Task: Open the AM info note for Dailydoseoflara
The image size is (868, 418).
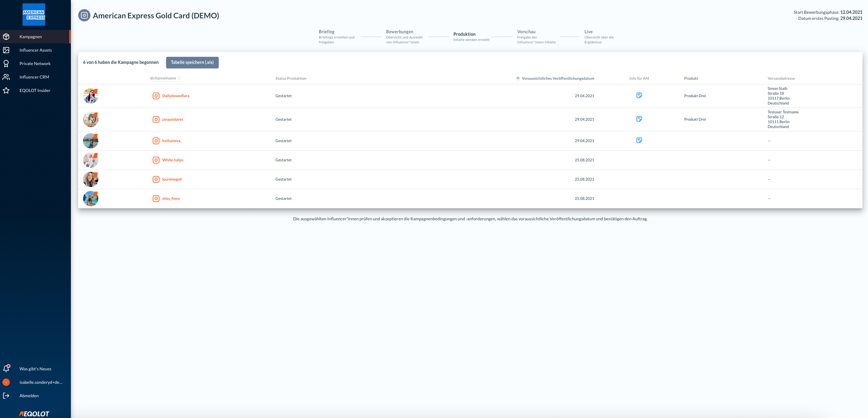Action: (x=639, y=95)
